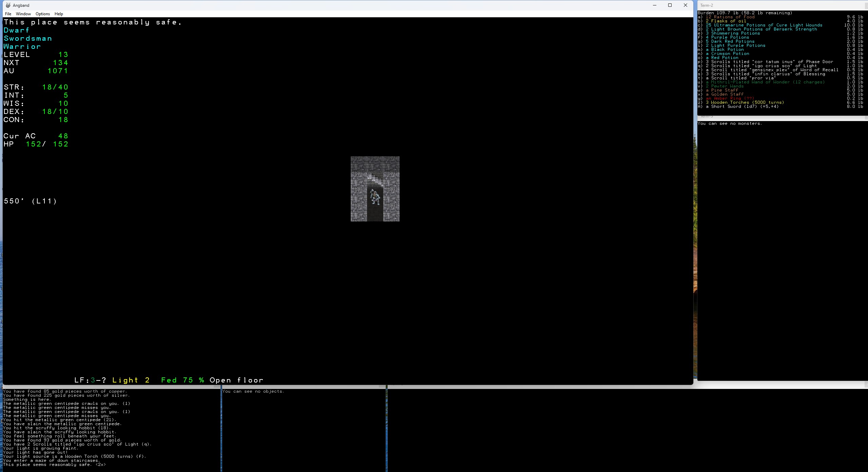868x472 pixels.
Task: Click the 'an Amber Ring' inventory row
Action: pyautogui.click(x=780, y=98)
